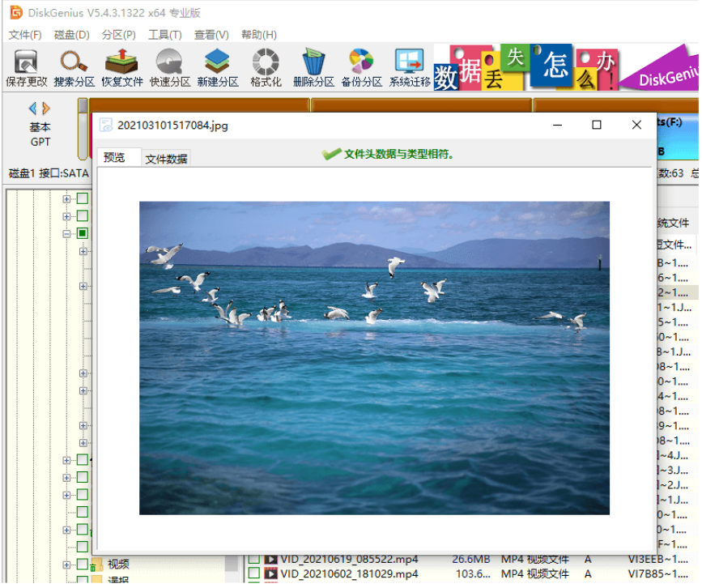The width and height of the screenshot is (702, 588).
Task: Click the 保存更改 (Save Changes) toolbar icon
Action: 26,68
